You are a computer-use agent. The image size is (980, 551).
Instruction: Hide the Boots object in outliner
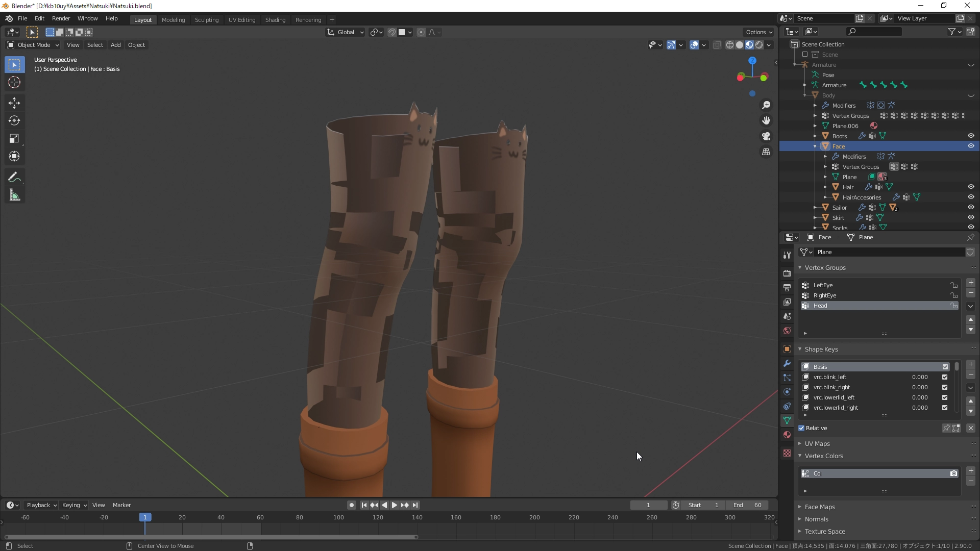[x=971, y=136]
